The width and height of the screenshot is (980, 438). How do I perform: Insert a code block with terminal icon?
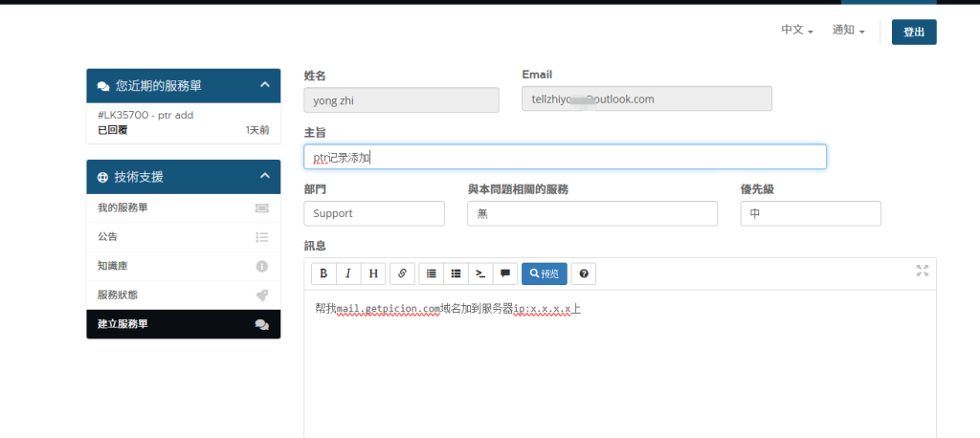pos(480,274)
